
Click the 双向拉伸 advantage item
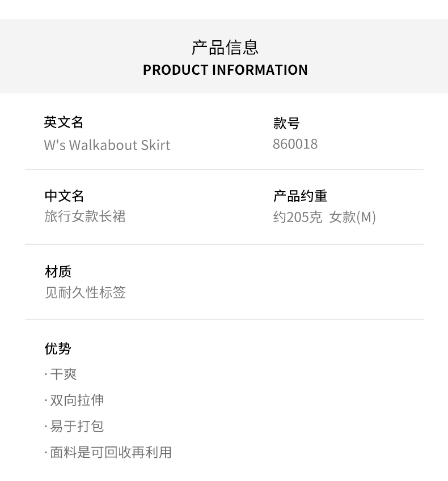click(77, 400)
